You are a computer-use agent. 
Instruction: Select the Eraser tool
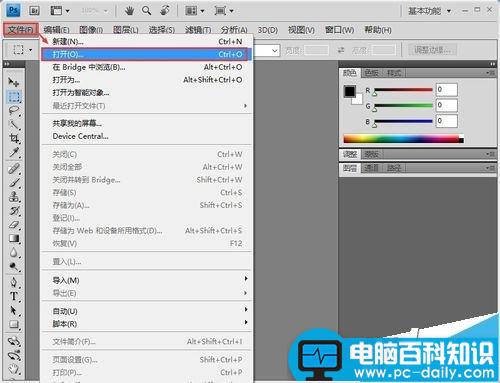click(x=14, y=225)
